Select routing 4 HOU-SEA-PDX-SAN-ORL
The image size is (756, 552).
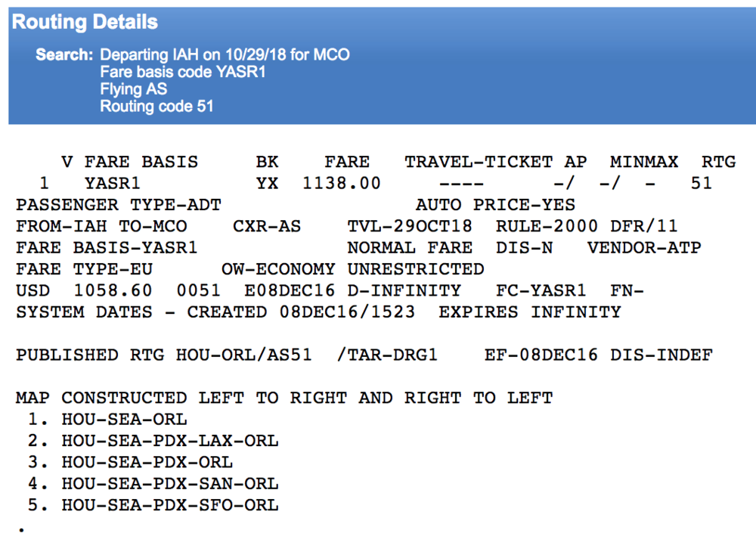click(x=169, y=483)
